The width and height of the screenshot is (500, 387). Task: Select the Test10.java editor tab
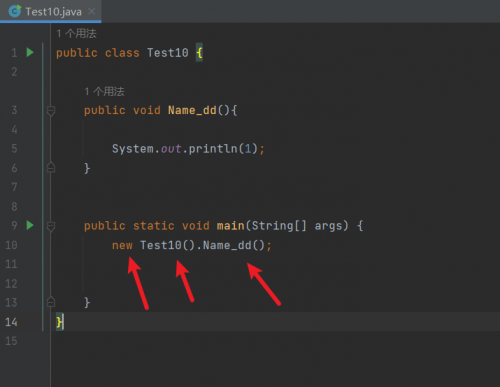pos(51,12)
